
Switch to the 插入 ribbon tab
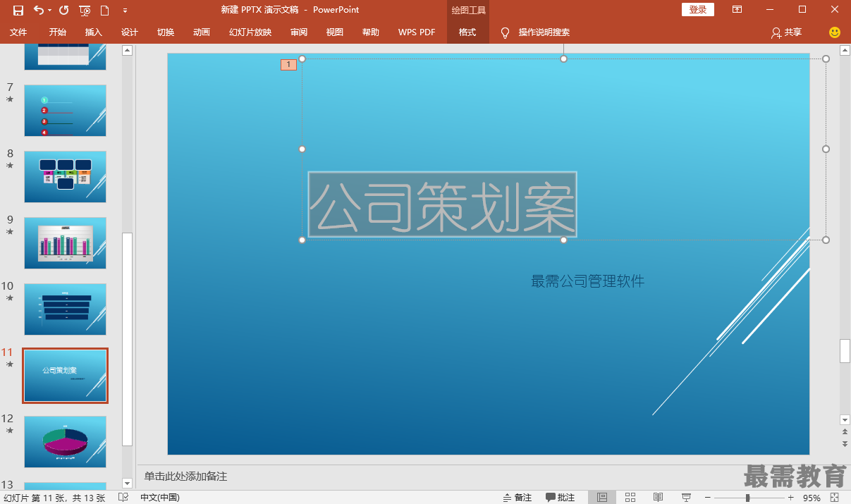(x=94, y=32)
